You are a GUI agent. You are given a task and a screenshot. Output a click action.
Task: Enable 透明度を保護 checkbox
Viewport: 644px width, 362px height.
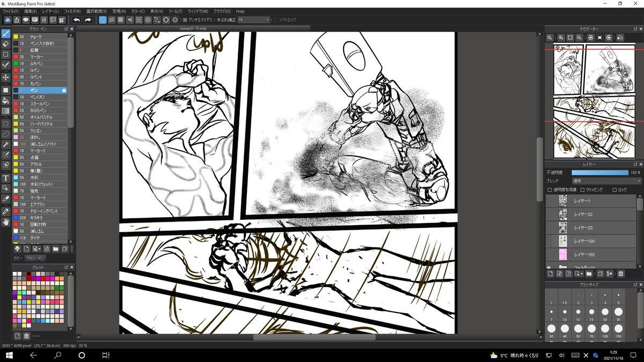click(x=549, y=190)
